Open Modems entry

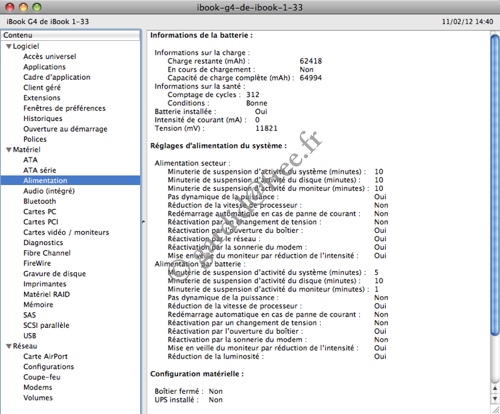point(38,387)
